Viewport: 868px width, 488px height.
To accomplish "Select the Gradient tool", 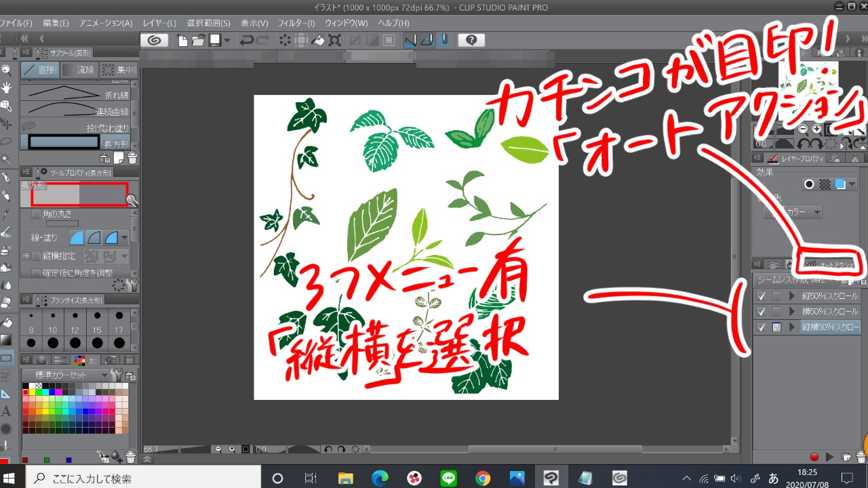I will 6,340.
